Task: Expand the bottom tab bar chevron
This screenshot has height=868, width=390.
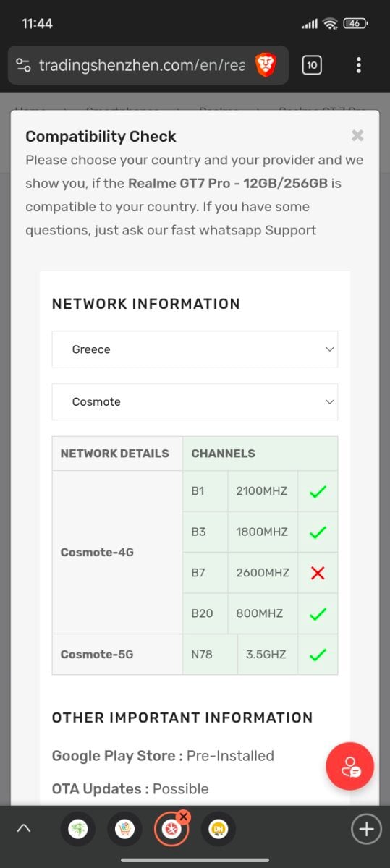Action: [24, 828]
